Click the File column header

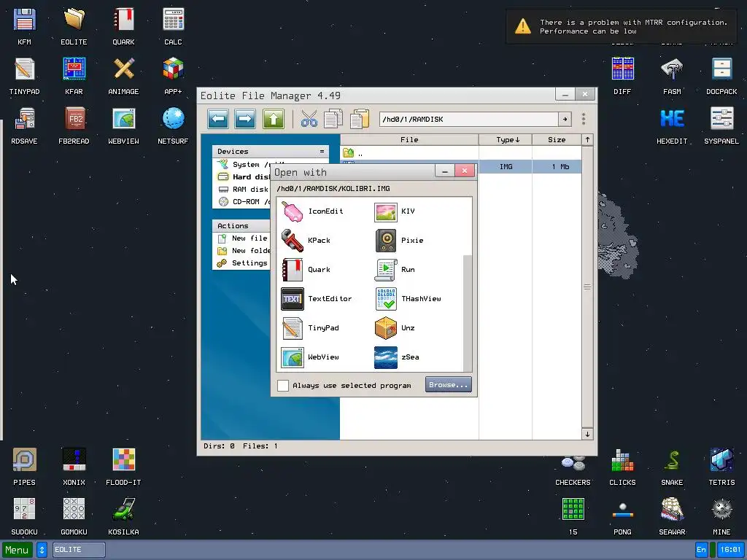pyautogui.click(x=409, y=139)
